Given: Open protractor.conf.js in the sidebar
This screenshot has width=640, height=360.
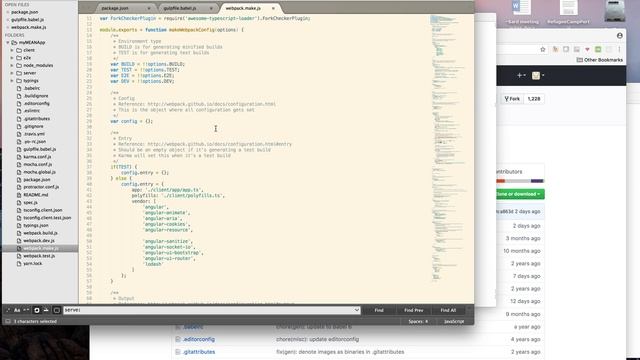Looking at the screenshot, I should coord(41,187).
